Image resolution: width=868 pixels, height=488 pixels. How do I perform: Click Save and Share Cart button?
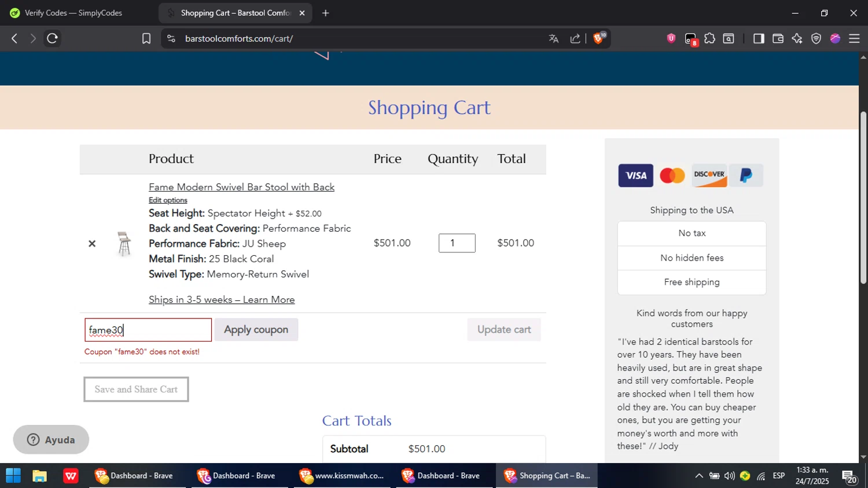(136, 390)
